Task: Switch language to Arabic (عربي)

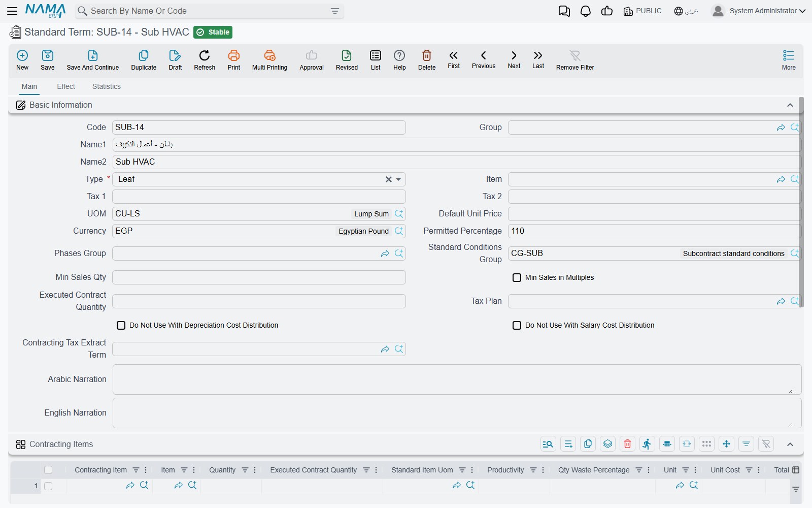Action: tap(686, 11)
